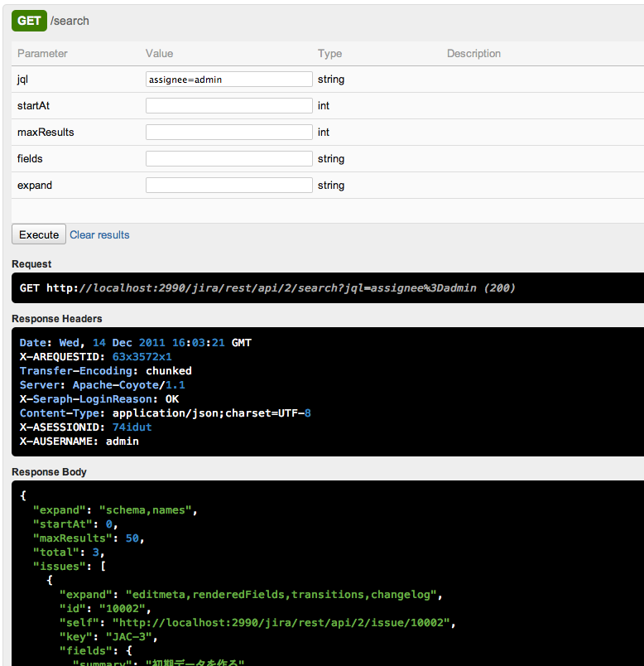Click the Content-Type response header line
This screenshot has height=666, width=644.
[166, 413]
